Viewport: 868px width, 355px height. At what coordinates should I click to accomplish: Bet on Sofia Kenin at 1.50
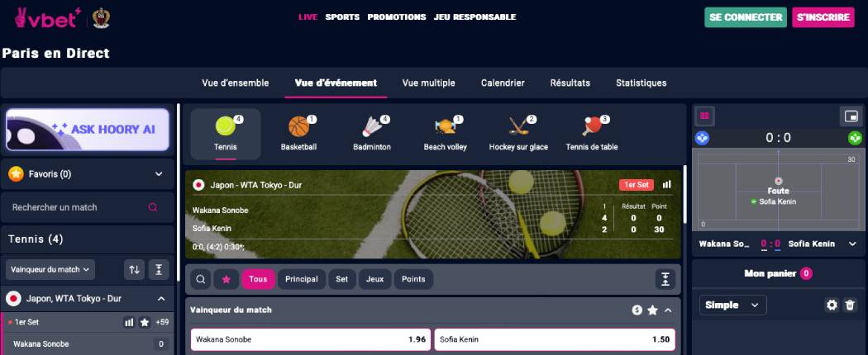click(x=555, y=339)
